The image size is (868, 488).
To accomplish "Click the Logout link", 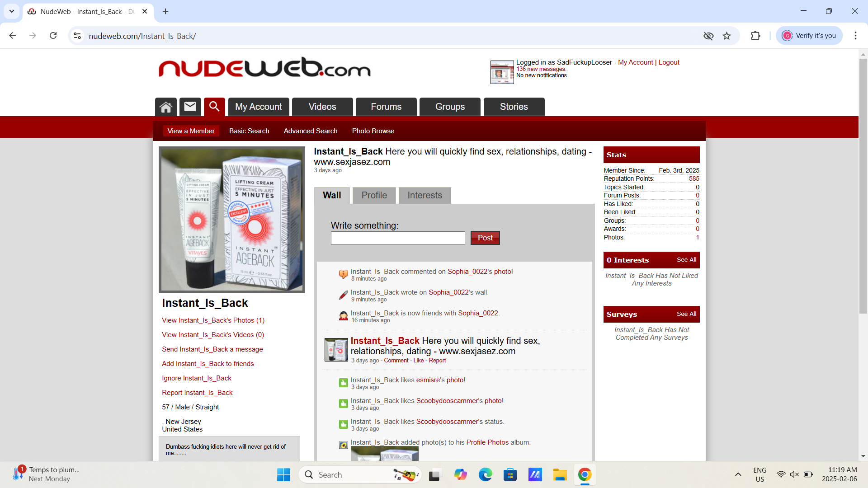I will click(x=669, y=62).
